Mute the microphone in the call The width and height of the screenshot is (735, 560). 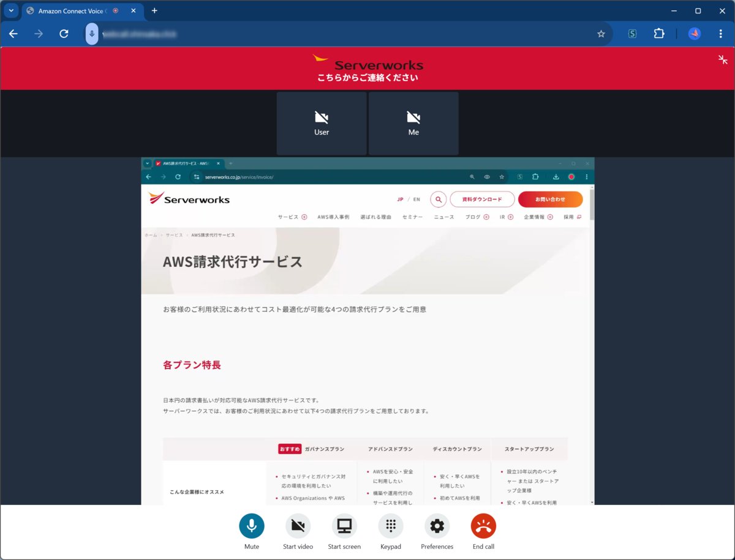point(252,526)
